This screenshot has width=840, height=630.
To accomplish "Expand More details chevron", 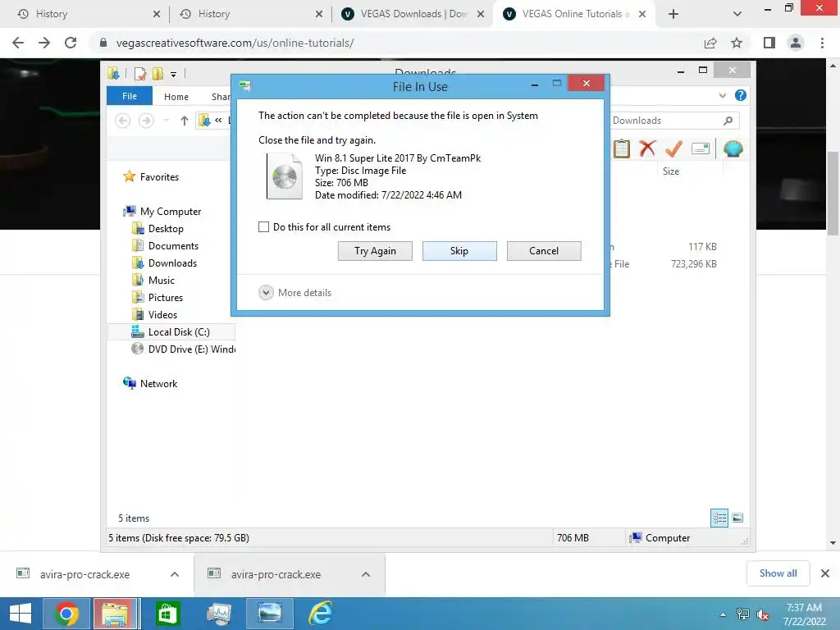I will pyautogui.click(x=267, y=293).
